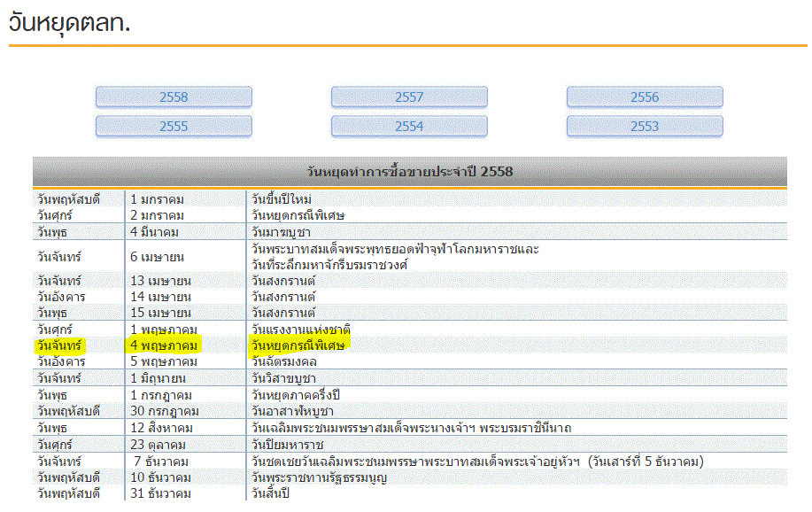The width and height of the screenshot is (812, 512).
Task: Click the date cell 13 เมษายน
Action: [160, 281]
